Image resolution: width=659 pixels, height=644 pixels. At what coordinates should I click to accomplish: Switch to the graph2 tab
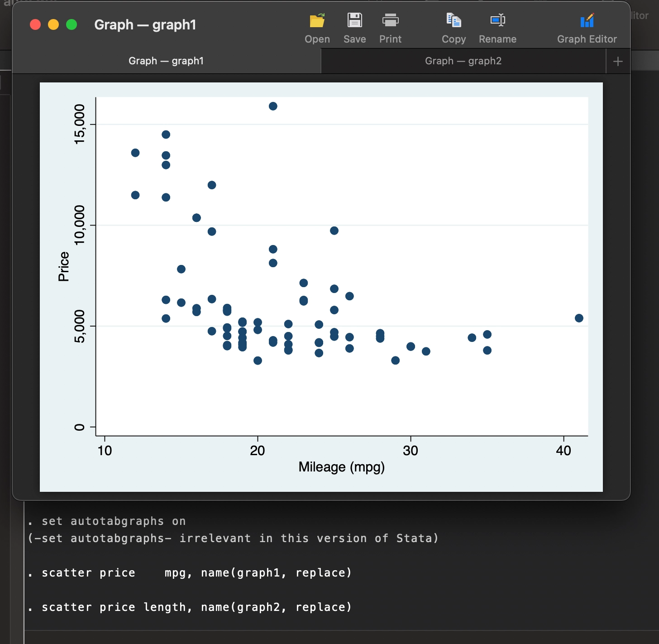click(463, 61)
